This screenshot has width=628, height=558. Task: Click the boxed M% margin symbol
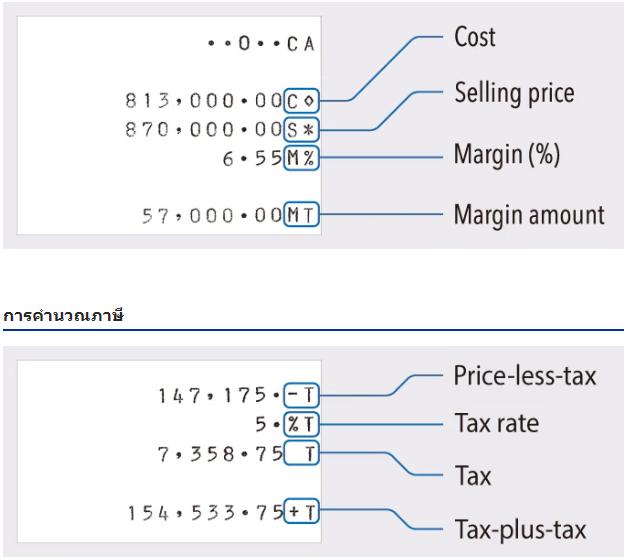(x=301, y=158)
